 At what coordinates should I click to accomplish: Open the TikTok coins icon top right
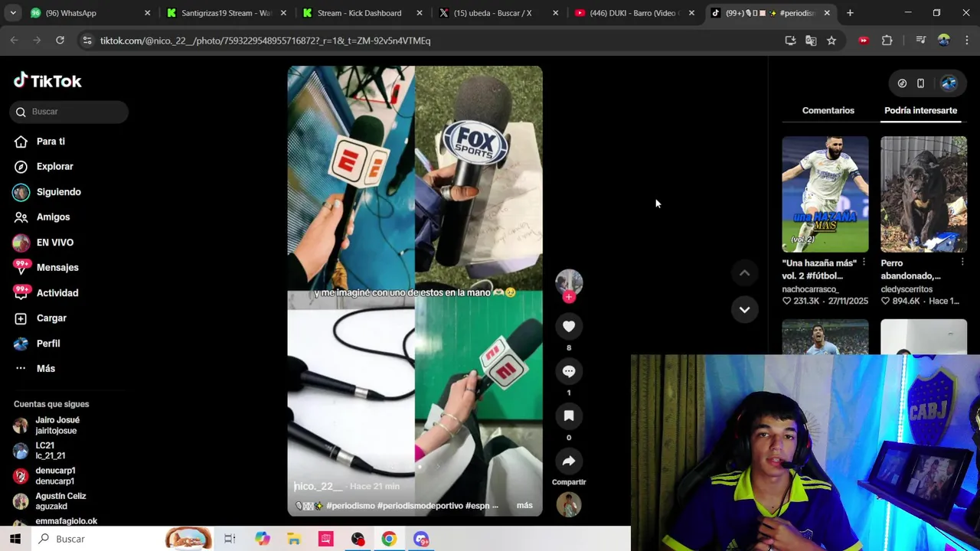pyautogui.click(x=902, y=83)
